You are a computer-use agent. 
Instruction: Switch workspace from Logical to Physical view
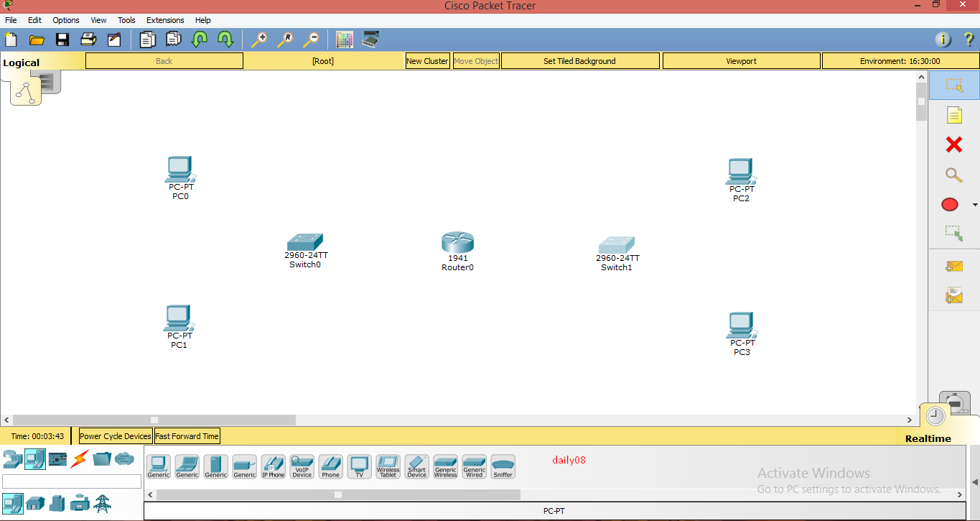pyautogui.click(x=49, y=81)
